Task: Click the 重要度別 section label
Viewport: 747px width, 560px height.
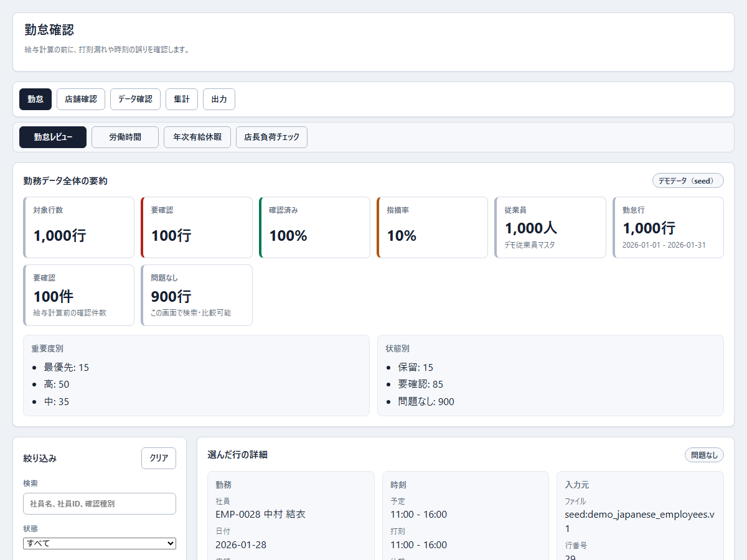Action: click(47, 348)
